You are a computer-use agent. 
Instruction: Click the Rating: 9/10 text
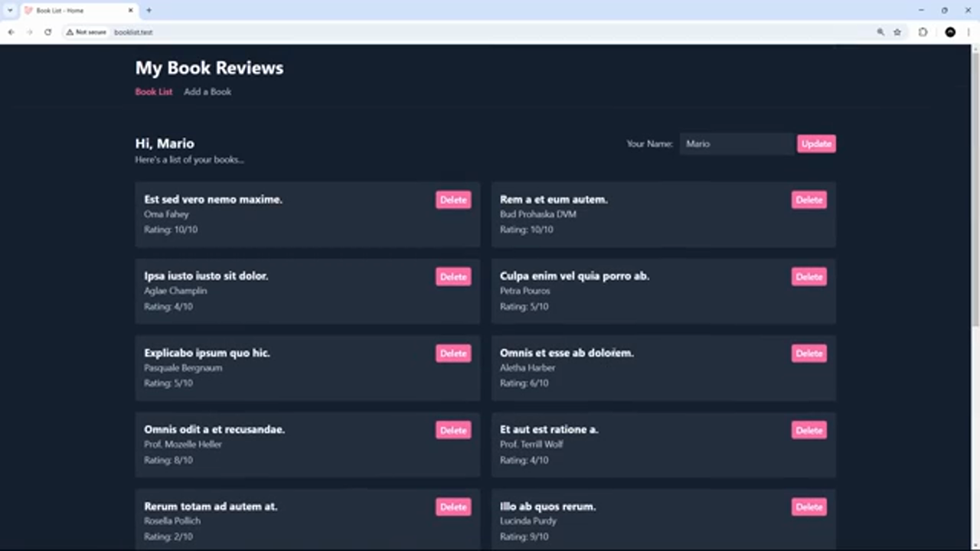tap(524, 536)
